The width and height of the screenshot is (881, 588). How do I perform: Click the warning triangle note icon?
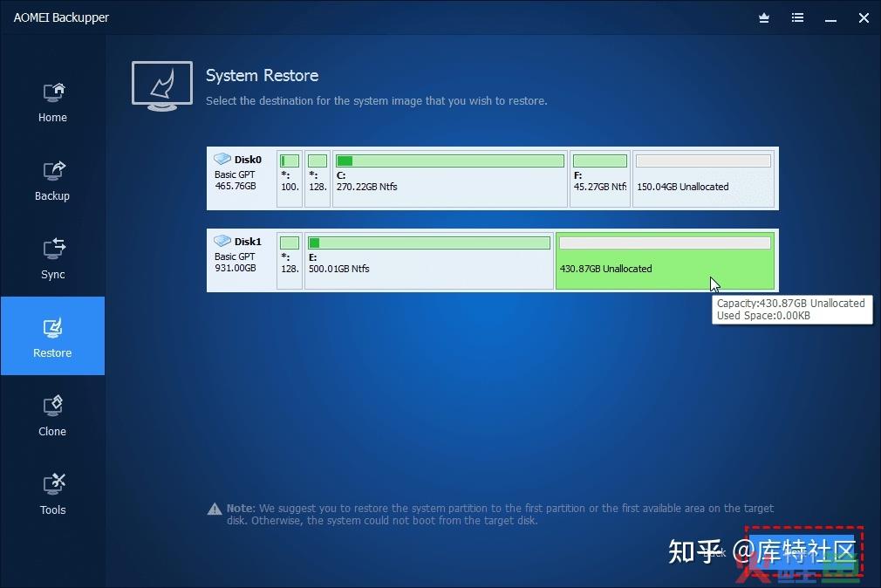point(215,509)
